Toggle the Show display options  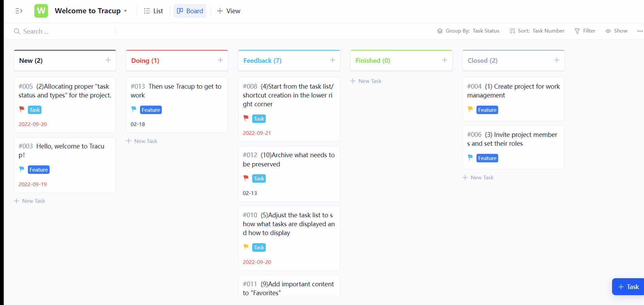[x=616, y=31]
